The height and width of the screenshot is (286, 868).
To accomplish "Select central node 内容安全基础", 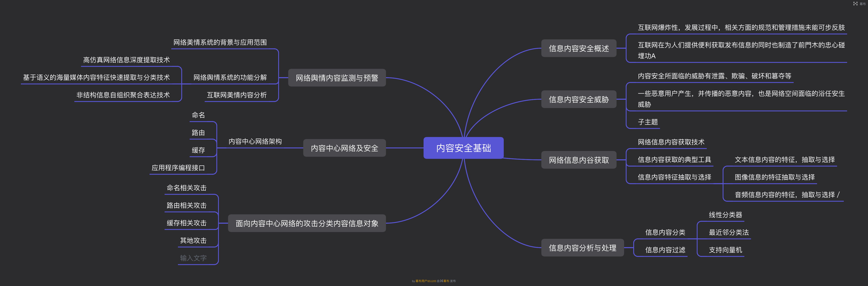I will tap(463, 148).
